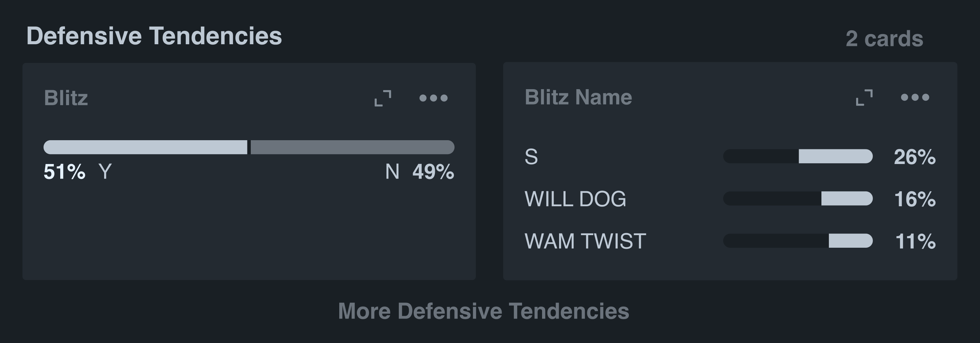Click the 26% value for S
Viewport: 980px width, 343px height.
pos(915,157)
